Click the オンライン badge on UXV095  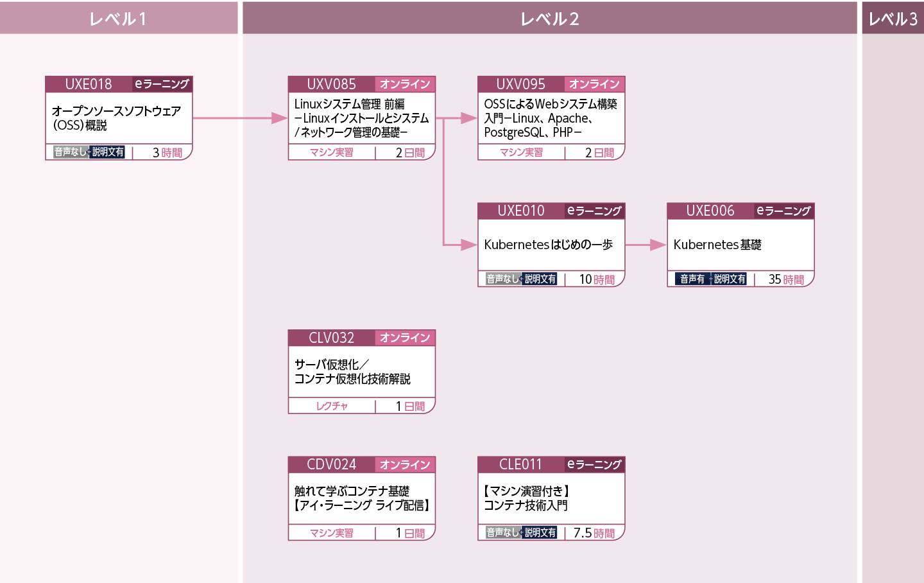tap(594, 83)
